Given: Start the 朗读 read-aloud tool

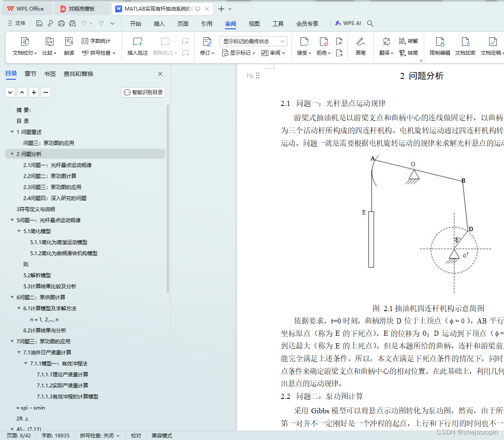Looking at the screenshot, I should coord(69,46).
